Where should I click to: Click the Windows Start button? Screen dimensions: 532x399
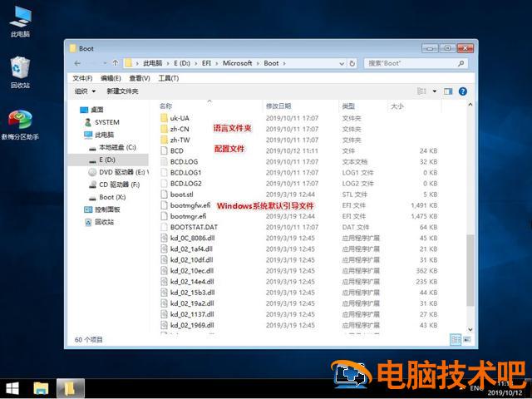point(12,388)
